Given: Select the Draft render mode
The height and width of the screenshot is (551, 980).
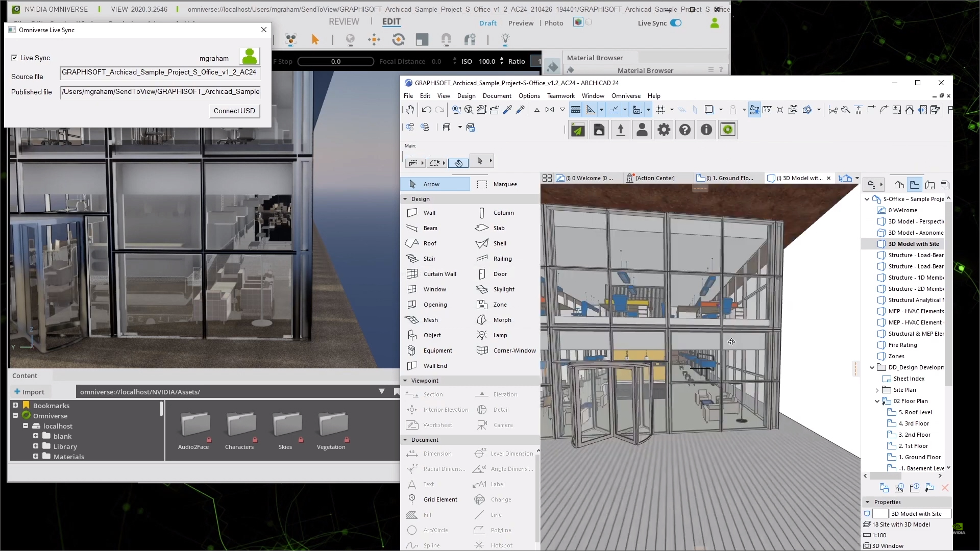Looking at the screenshot, I should click(487, 23).
